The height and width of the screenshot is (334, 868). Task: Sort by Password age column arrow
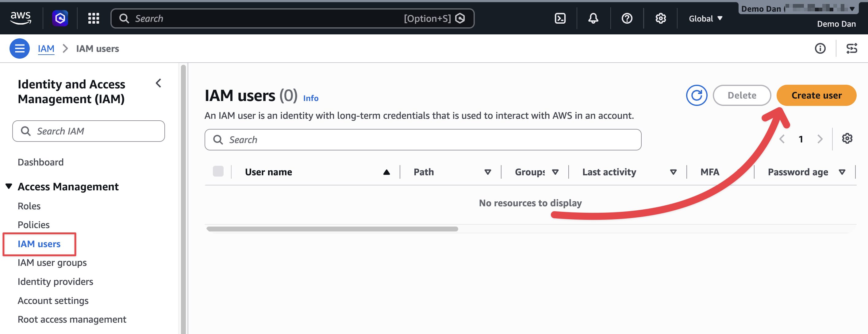842,172
